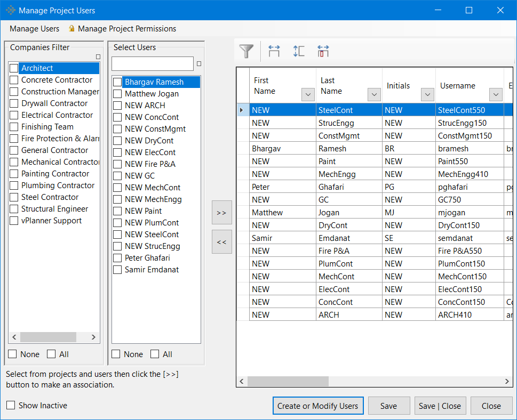This screenshot has height=420, width=517.
Task: Click row selector arrow for SteelCont row
Action: click(x=242, y=110)
